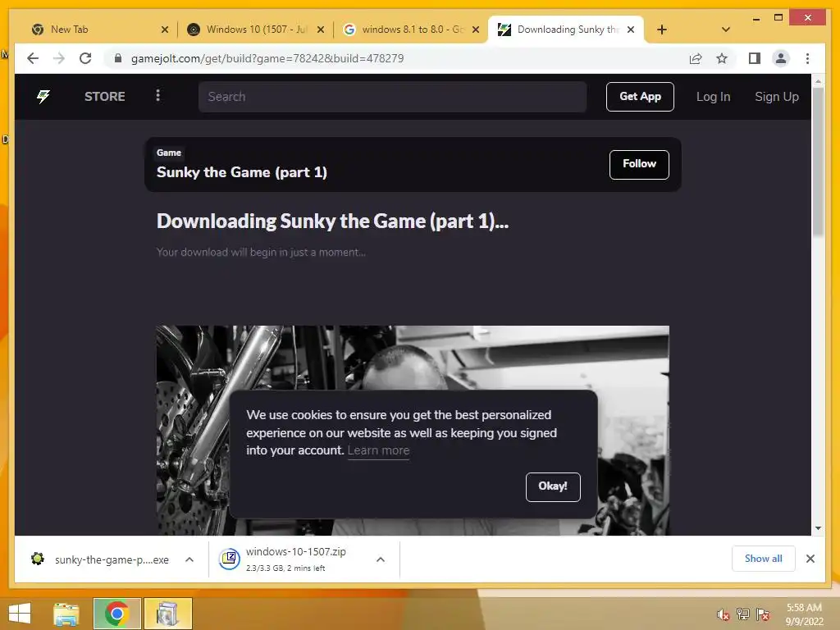Focus the Game Jolt Search field

pyautogui.click(x=392, y=97)
